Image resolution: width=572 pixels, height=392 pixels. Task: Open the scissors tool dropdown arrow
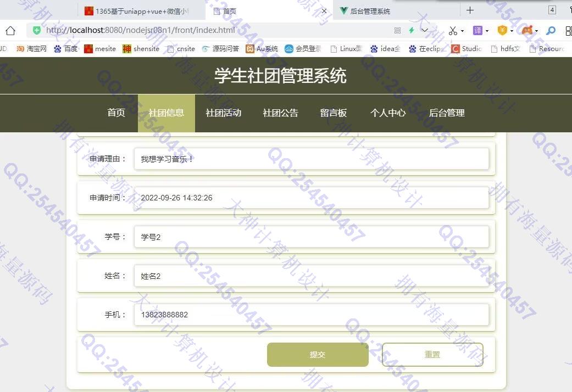[x=463, y=31]
